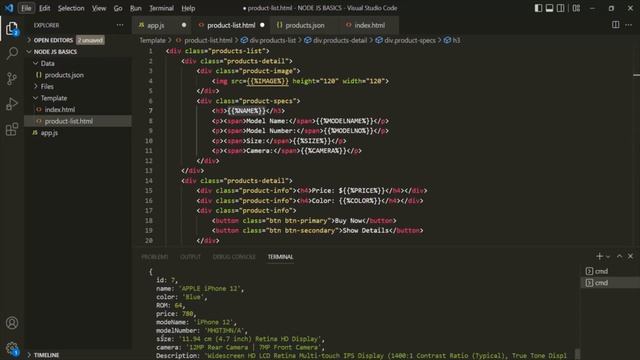
Task: Open the Selection menu
Action: [x=71, y=8]
